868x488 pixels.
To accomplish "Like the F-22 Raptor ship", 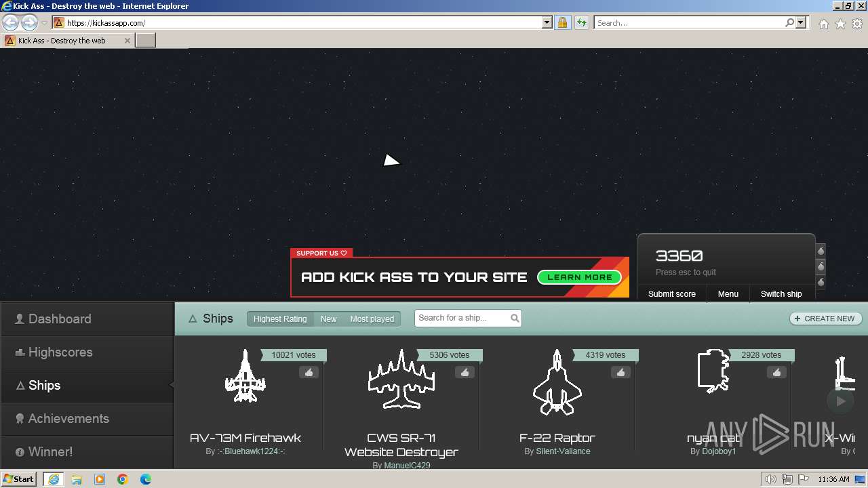I will [x=620, y=372].
